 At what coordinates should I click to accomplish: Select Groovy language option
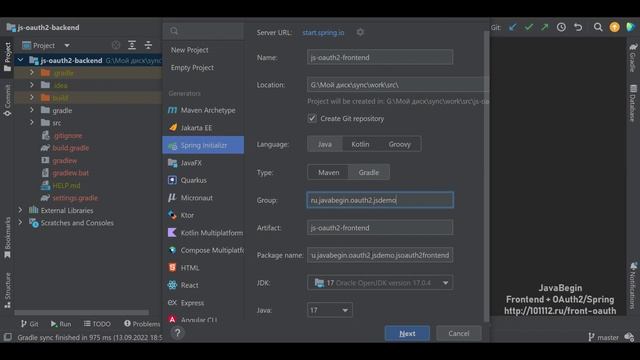(399, 144)
